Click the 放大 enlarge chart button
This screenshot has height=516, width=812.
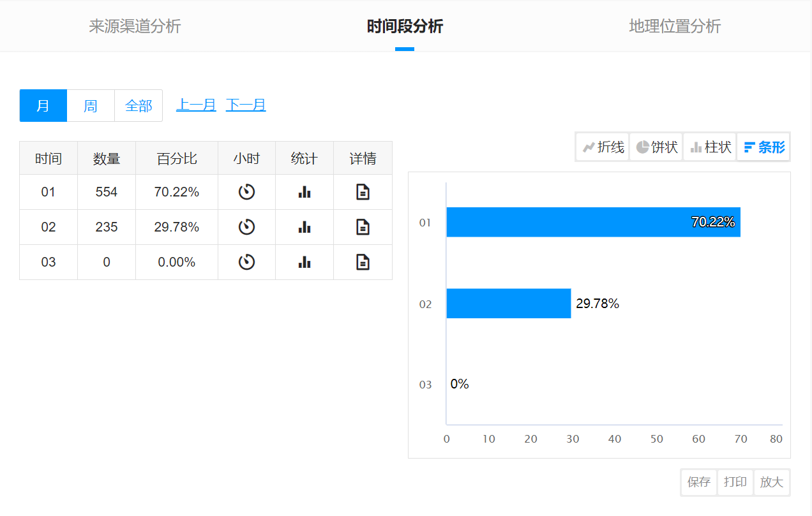pos(771,482)
